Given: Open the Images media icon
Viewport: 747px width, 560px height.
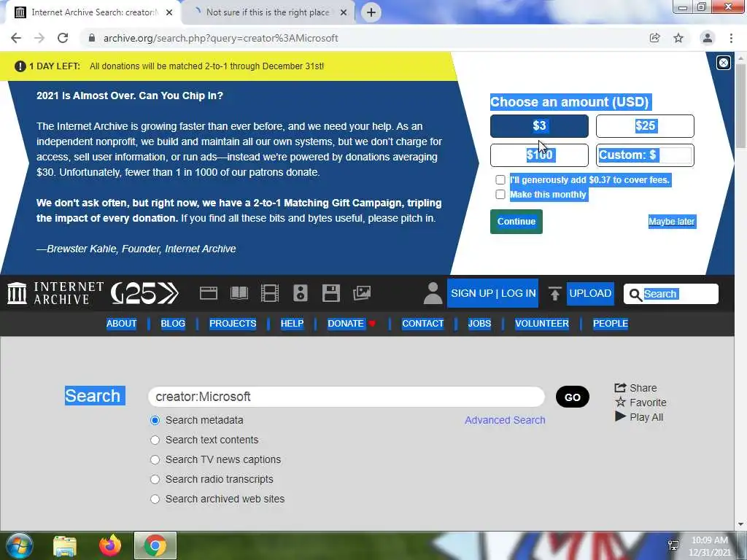Looking at the screenshot, I should pyautogui.click(x=362, y=293).
